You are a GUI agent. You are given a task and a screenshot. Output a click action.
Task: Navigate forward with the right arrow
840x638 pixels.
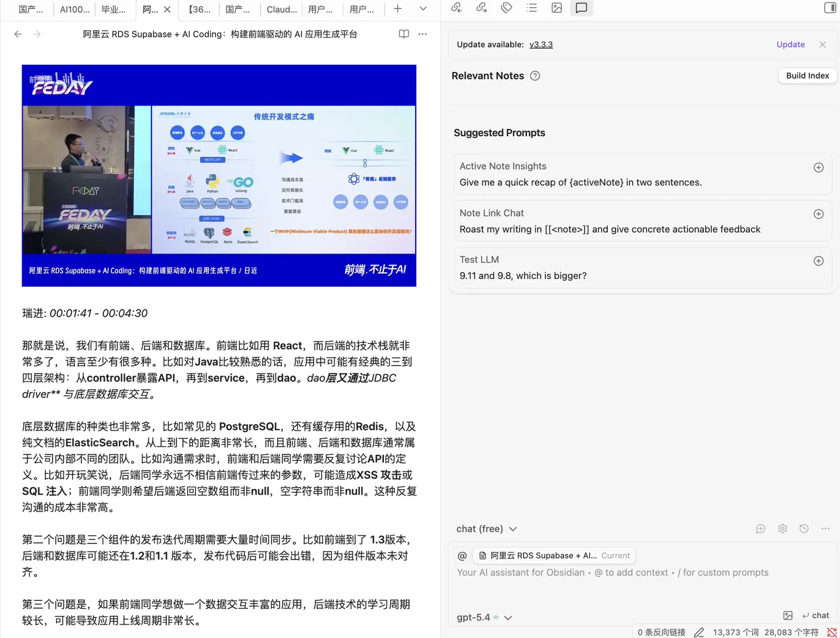pyautogui.click(x=37, y=34)
